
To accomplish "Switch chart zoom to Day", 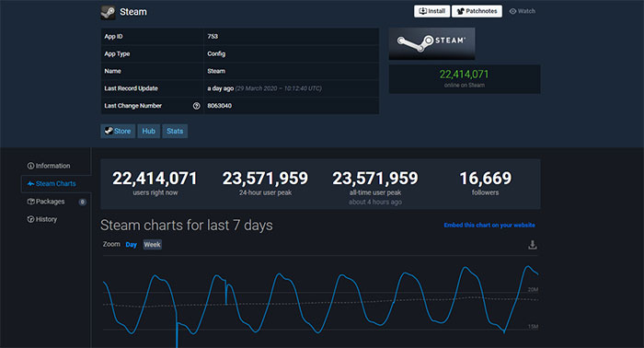I will click(131, 245).
